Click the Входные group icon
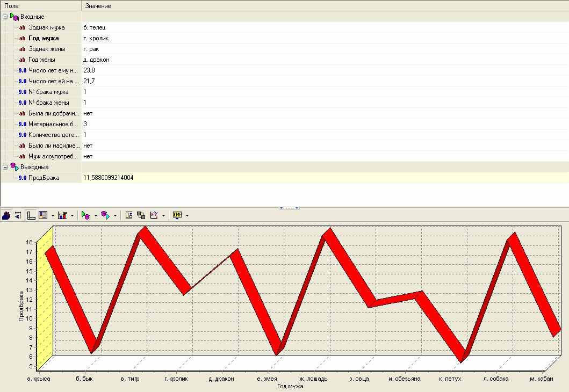 [15, 17]
